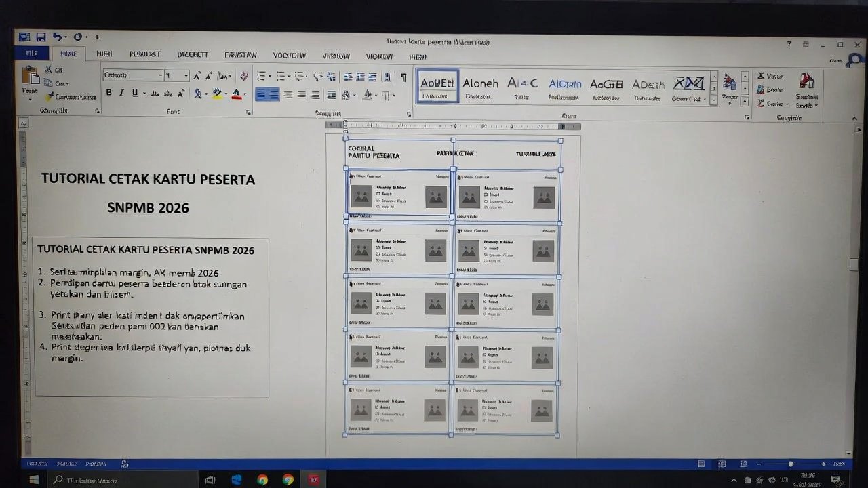
Task: Open the Multilevel List dropdown
Action: [x=308, y=77]
